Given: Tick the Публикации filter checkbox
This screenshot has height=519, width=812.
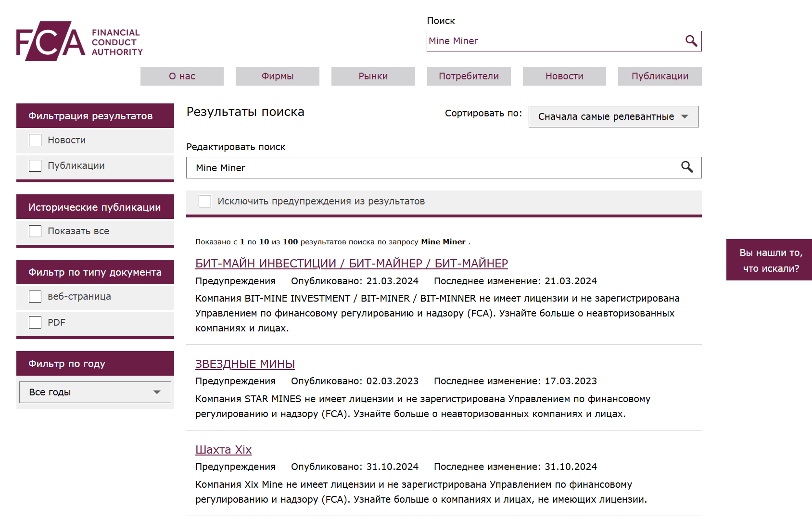Looking at the screenshot, I should pyautogui.click(x=35, y=165).
